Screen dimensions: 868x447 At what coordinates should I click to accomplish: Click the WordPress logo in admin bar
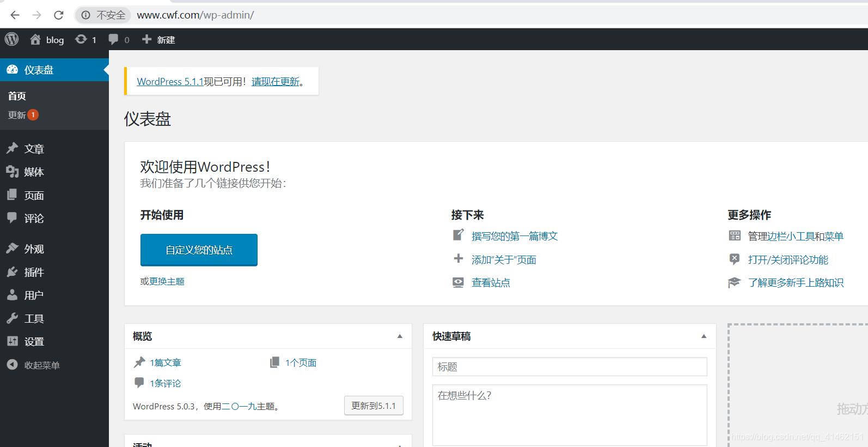click(11, 39)
